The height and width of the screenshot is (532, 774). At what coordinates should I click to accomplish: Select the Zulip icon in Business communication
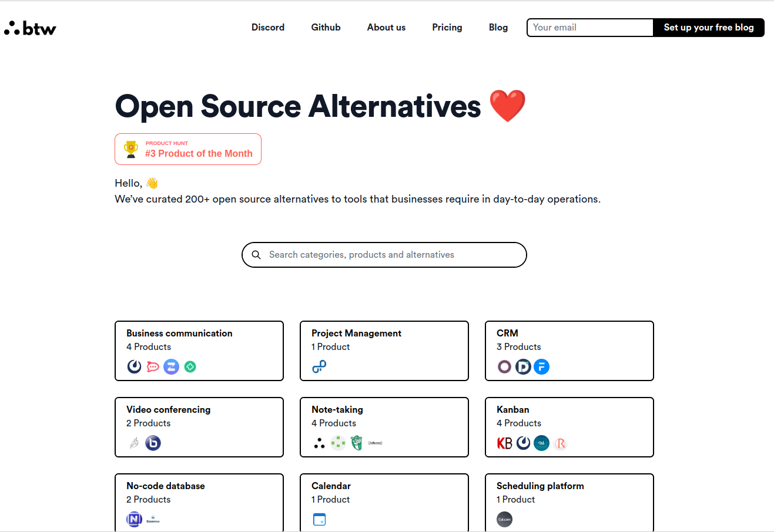[171, 367]
